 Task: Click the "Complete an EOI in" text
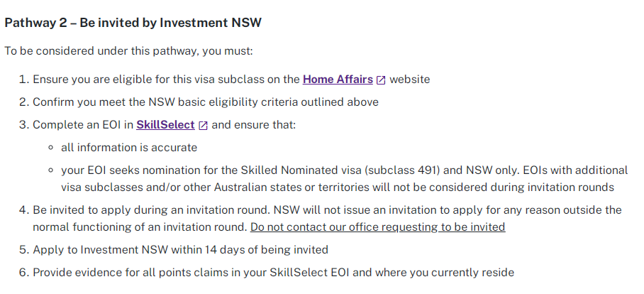coord(83,125)
